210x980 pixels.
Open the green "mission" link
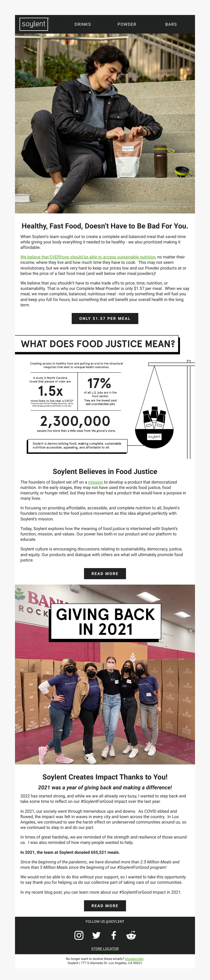tap(95, 482)
